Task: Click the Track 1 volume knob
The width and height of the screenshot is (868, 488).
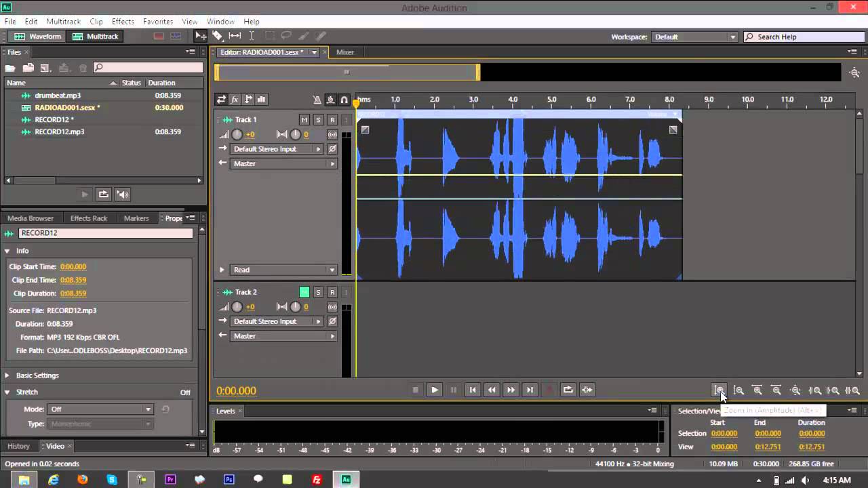Action: point(237,135)
